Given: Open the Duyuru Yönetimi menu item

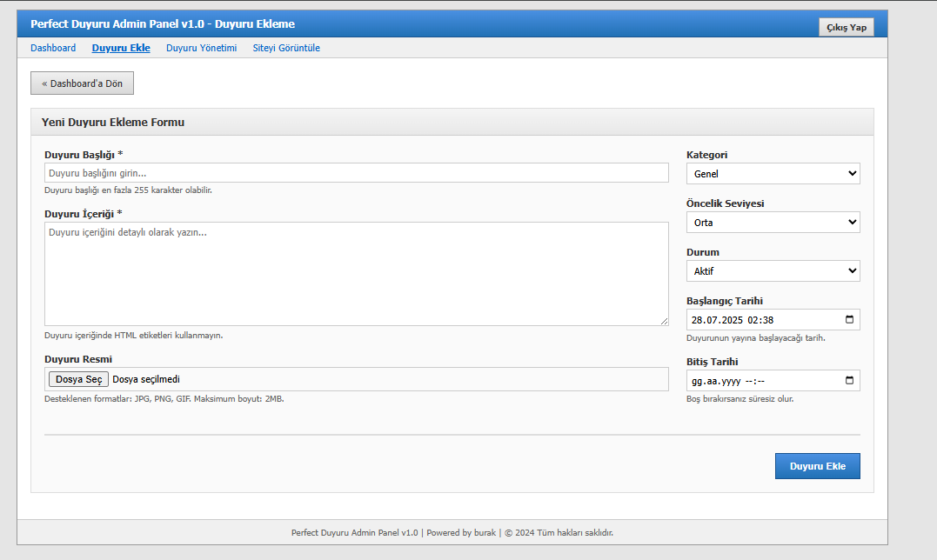Looking at the screenshot, I should 201,48.
